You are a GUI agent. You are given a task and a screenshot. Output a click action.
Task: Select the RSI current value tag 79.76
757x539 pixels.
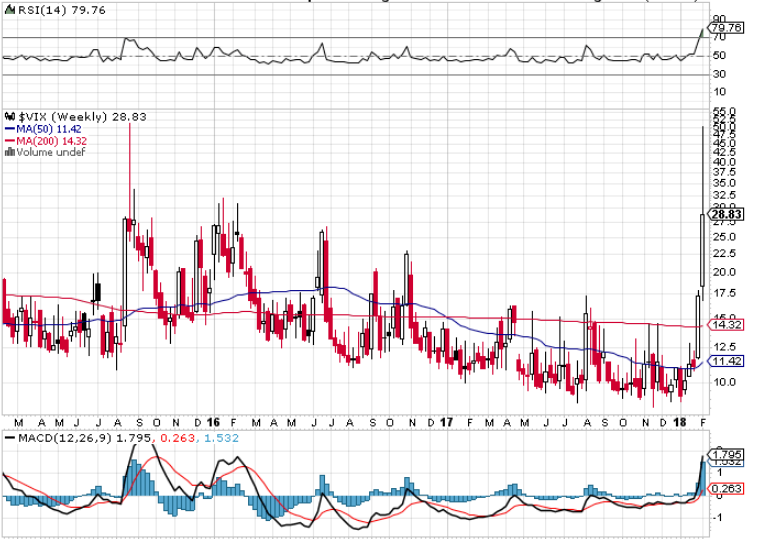[726, 28]
